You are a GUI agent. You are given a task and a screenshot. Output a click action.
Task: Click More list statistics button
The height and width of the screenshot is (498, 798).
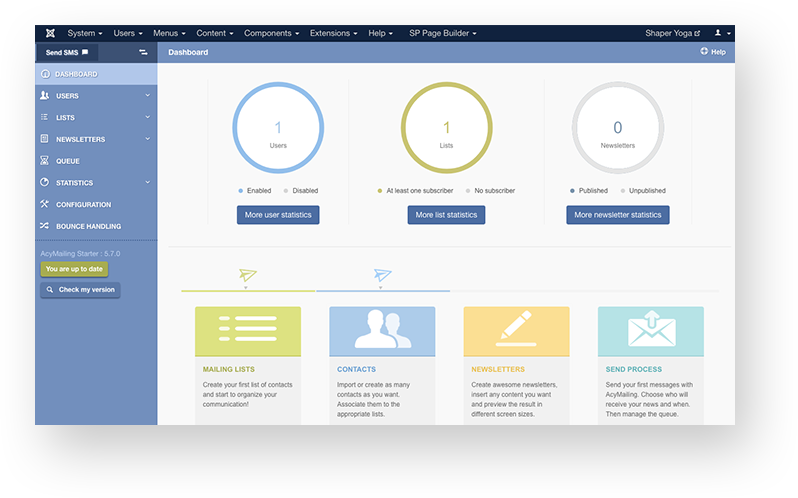pos(446,215)
